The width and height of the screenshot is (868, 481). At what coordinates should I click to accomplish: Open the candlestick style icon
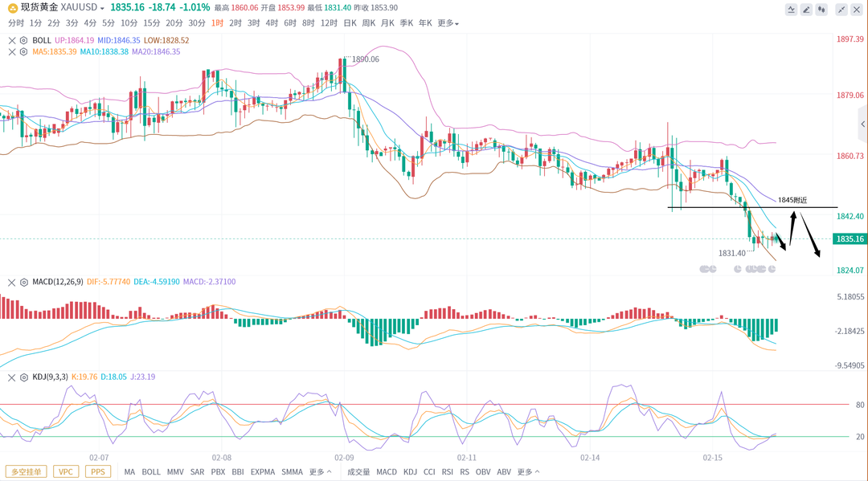pos(822,10)
